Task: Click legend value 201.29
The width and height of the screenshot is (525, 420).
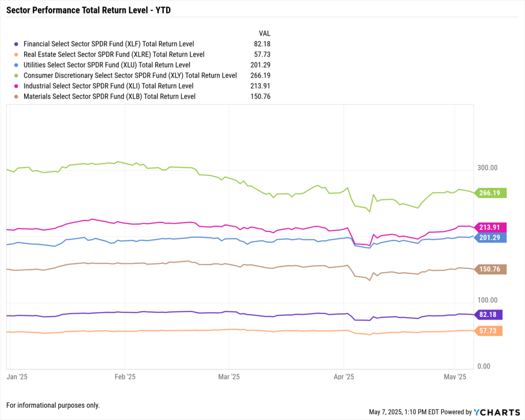Action: coord(260,65)
